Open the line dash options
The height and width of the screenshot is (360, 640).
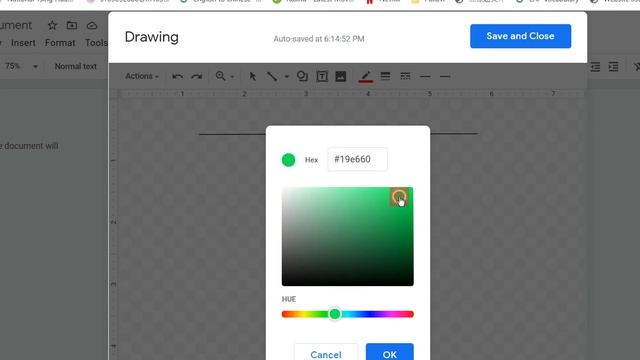click(x=405, y=76)
